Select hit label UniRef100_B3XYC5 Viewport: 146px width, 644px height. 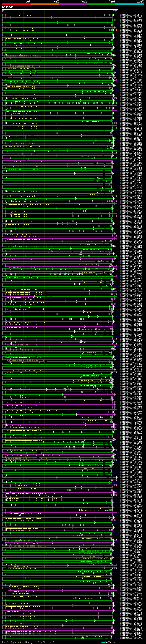(x=131, y=211)
